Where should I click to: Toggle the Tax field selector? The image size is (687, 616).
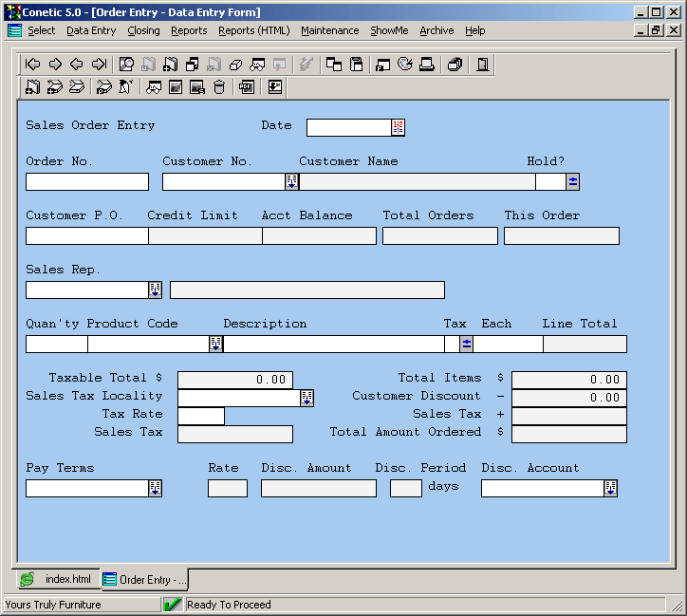(466, 344)
